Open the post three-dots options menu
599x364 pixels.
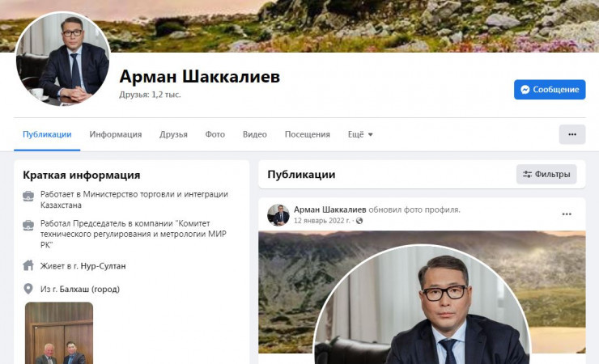coord(567,214)
